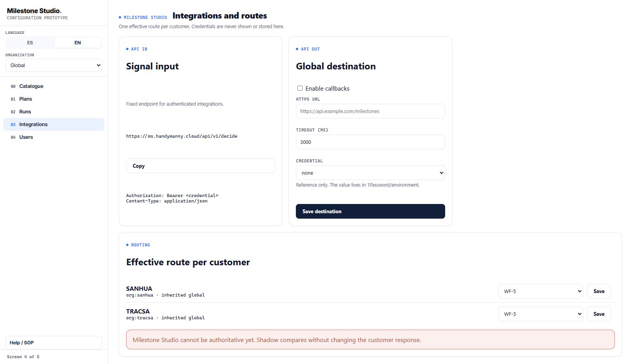Enable callbacks checkbox
Screen dimensions: 633x364
[300, 88]
